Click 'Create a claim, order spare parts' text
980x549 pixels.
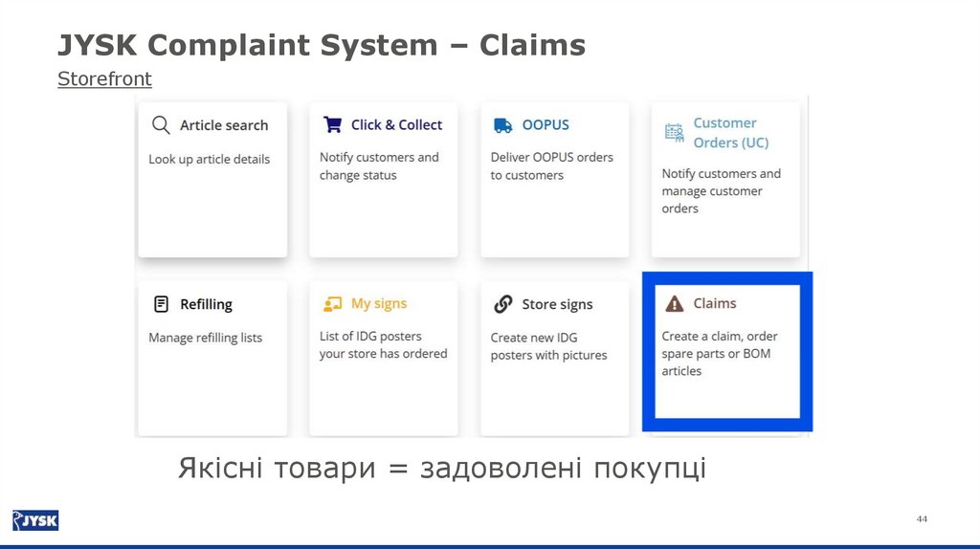click(720, 354)
